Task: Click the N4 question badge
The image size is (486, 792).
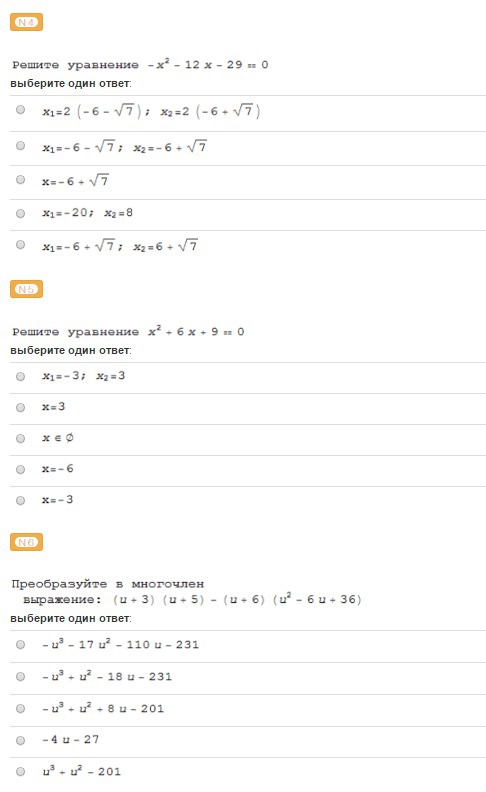Action: 26,22
